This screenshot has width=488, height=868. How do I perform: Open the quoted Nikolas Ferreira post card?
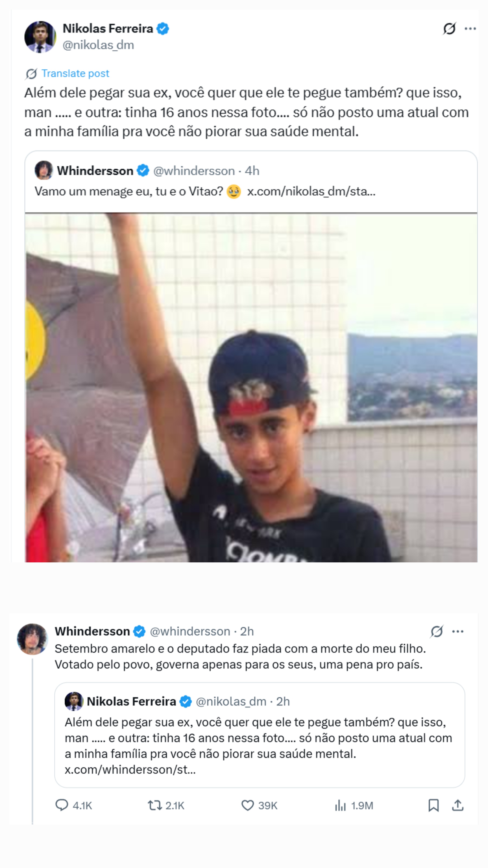[x=260, y=735]
